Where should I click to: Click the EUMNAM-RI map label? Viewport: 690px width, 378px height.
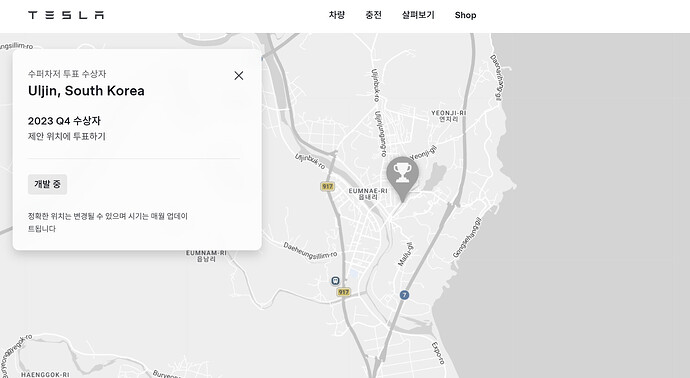pos(206,256)
